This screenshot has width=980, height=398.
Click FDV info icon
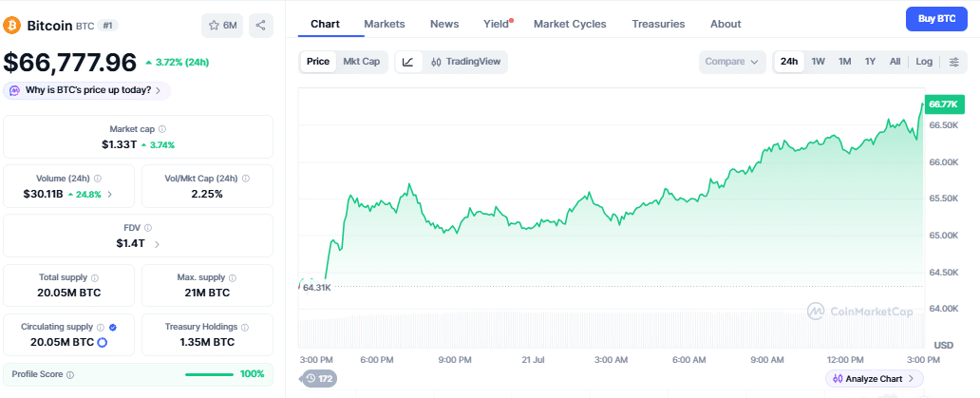coord(148,228)
